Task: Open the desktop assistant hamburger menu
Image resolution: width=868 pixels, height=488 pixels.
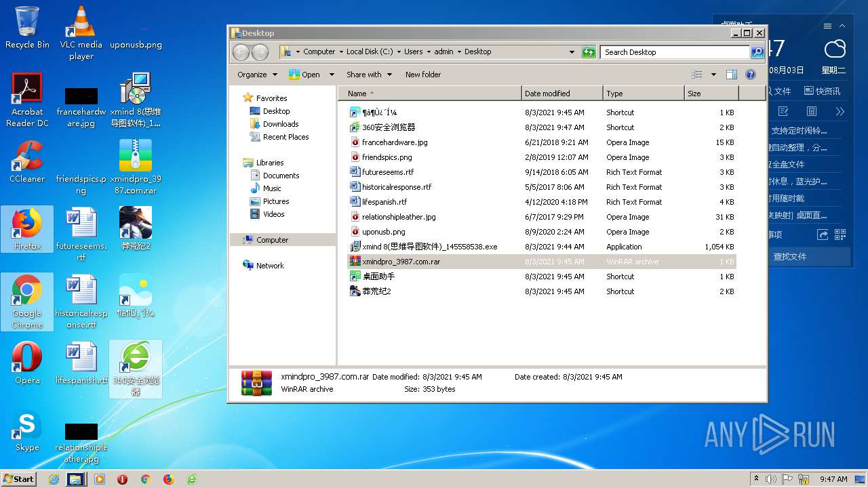Action: (827, 26)
